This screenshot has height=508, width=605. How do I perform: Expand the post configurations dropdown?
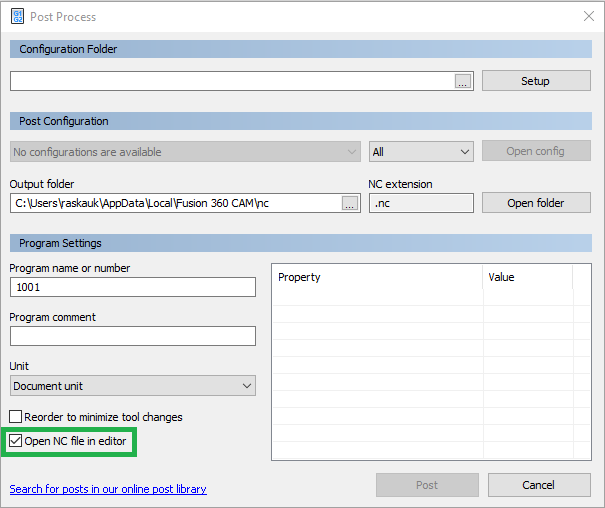185,152
